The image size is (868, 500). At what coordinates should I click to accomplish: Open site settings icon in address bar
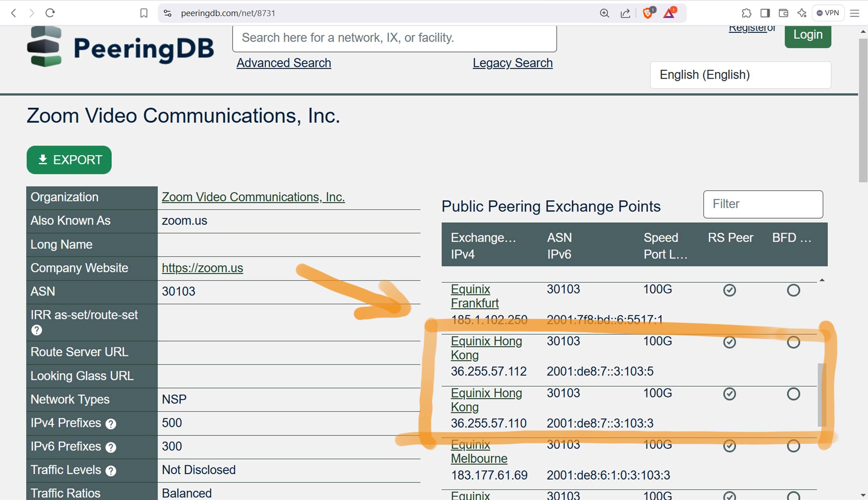click(x=167, y=13)
